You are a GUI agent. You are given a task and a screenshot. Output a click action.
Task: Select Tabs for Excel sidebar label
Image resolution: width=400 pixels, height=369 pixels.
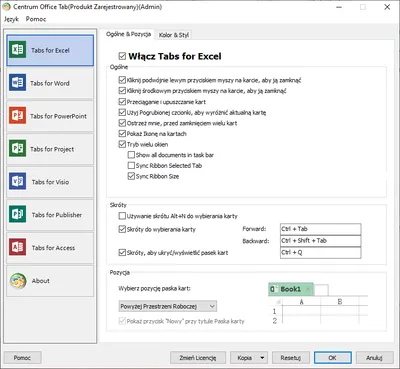pyautogui.click(x=50, y=50)
